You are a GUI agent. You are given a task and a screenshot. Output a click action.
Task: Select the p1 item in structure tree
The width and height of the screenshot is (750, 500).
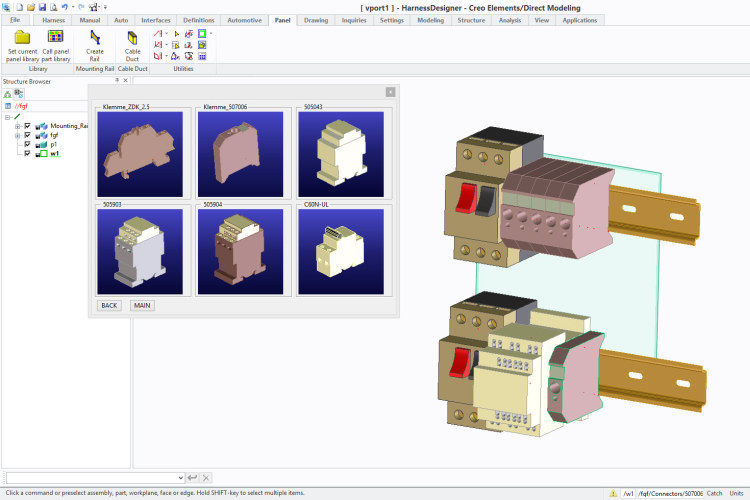53,144
